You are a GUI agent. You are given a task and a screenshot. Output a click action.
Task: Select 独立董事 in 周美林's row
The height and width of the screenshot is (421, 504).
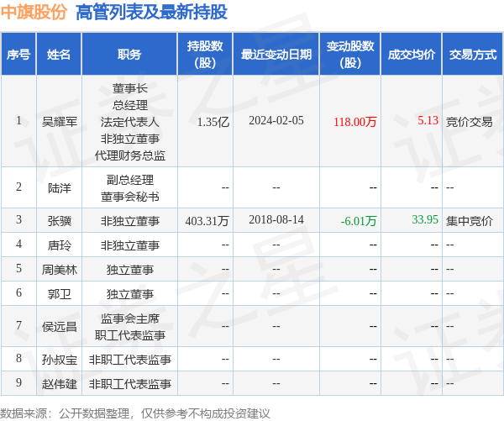(x=130, y=270)
